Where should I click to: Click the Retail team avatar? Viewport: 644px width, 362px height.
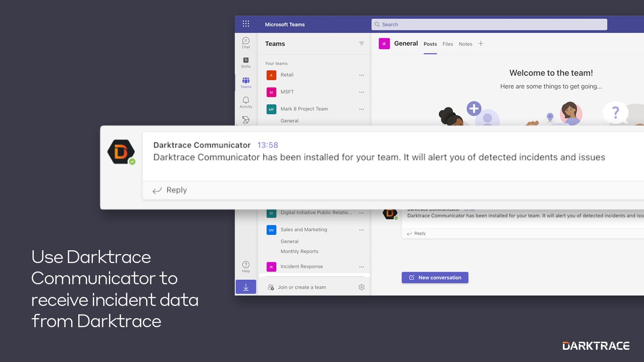[x=271, y=75]
